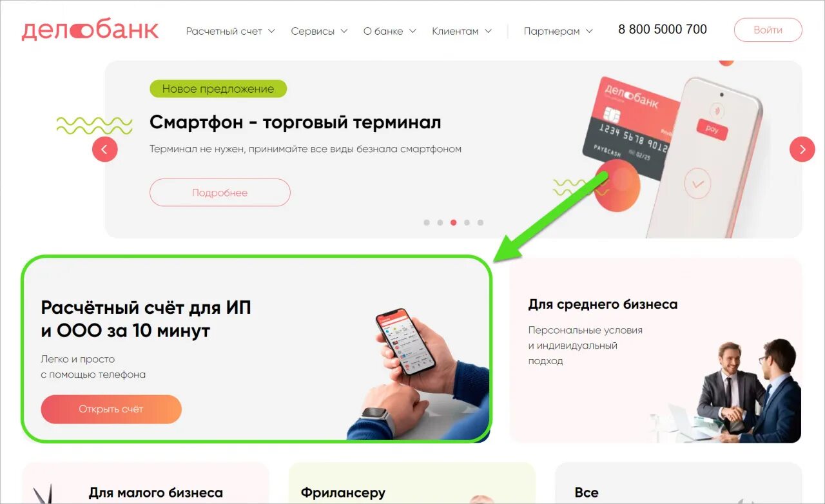Advance to next carousel slide arrow
825x504 pixels.
[802, 150]
